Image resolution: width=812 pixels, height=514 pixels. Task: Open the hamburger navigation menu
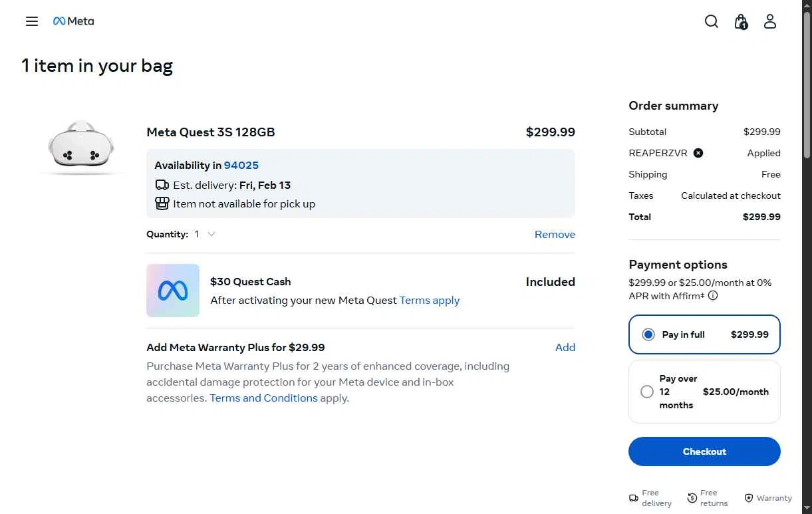coord(32,21)
